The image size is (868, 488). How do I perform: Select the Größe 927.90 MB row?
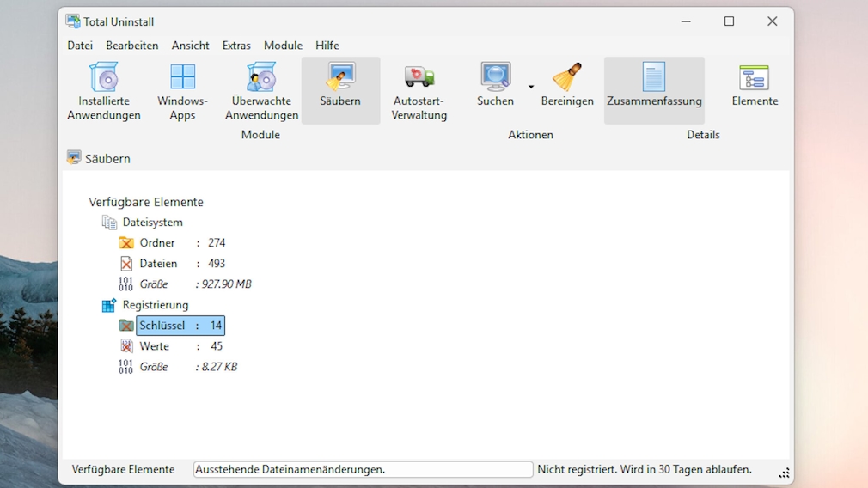click(x=195, y=284)
